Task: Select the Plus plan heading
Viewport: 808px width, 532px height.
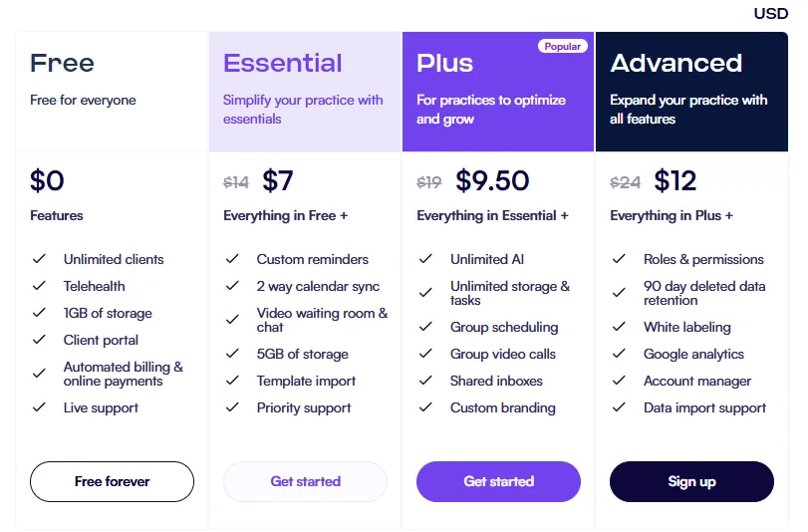Action: 444,63
